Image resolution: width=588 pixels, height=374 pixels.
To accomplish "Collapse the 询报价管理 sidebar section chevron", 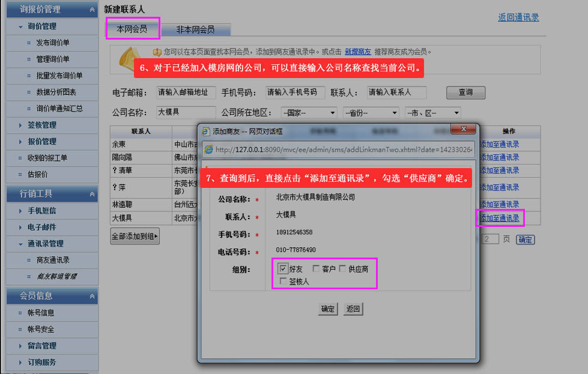I will click(92, 10).
